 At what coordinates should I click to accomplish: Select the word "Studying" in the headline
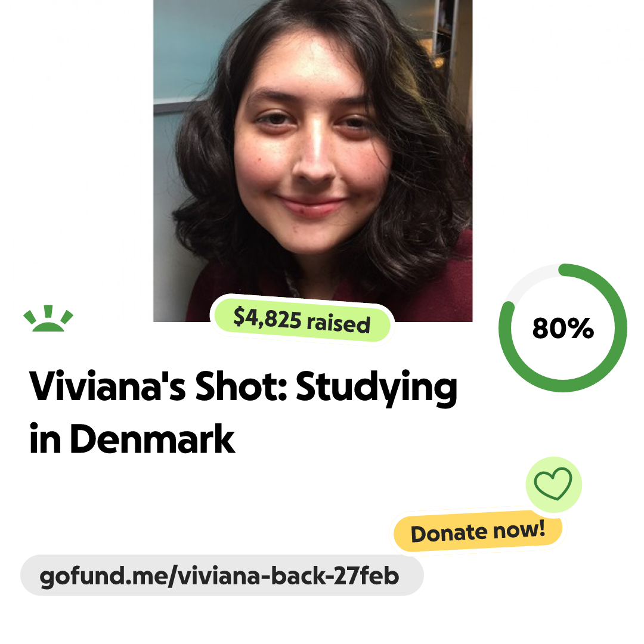click(x=376, y=388)
